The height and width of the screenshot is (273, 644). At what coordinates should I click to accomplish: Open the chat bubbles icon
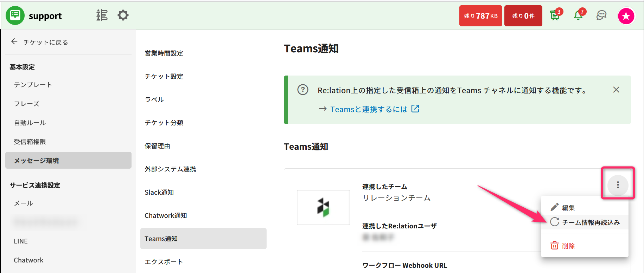click(x=601, y=15)
